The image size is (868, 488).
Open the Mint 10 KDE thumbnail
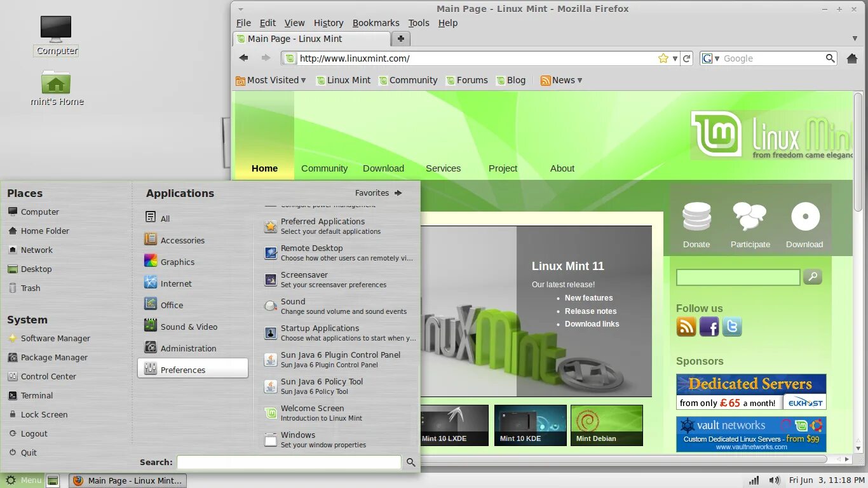[x=530, y=425]
